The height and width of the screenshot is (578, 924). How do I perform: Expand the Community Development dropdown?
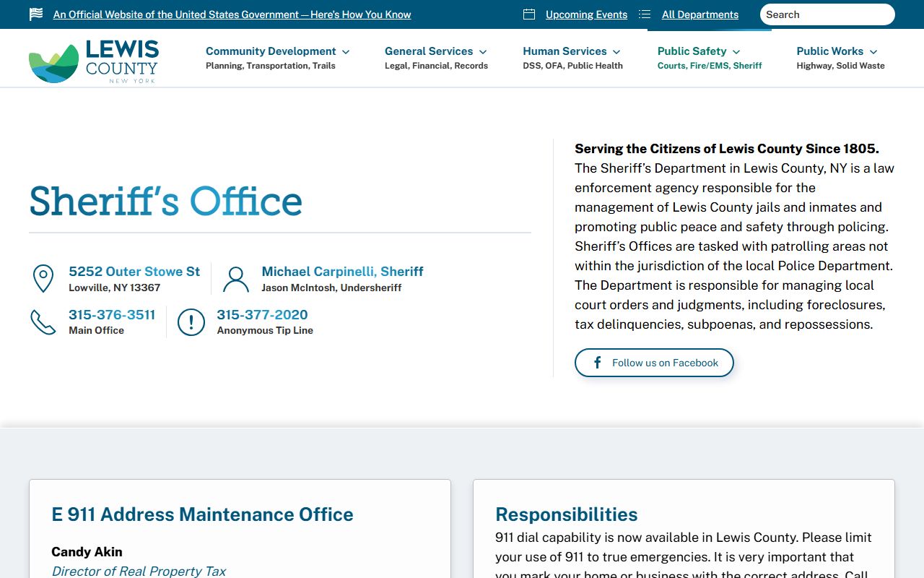[x=346, y=52]
